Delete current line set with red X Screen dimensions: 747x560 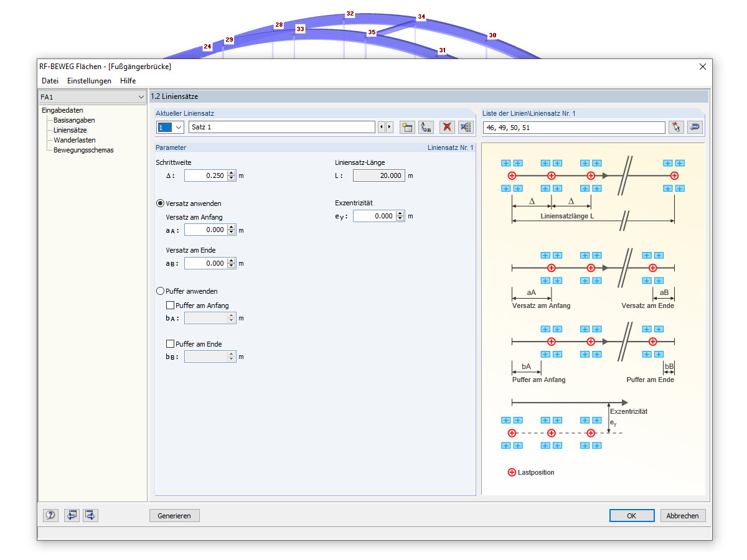[446, 127]
